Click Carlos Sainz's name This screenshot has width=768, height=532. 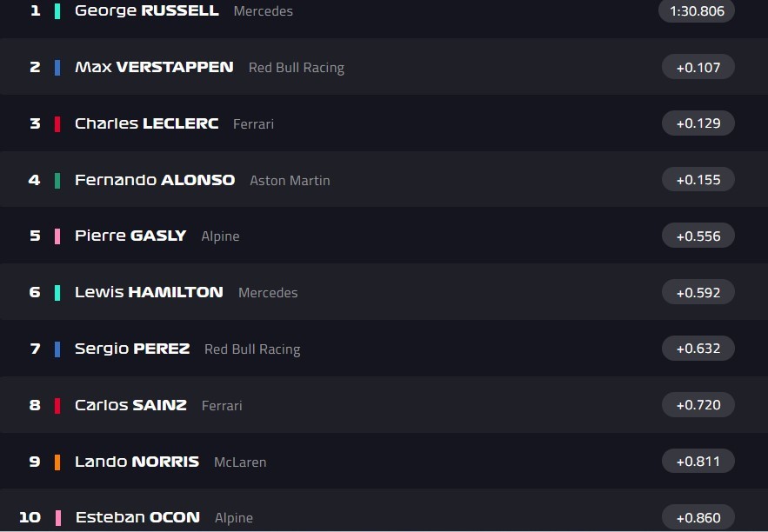click(x=130, y=405)
